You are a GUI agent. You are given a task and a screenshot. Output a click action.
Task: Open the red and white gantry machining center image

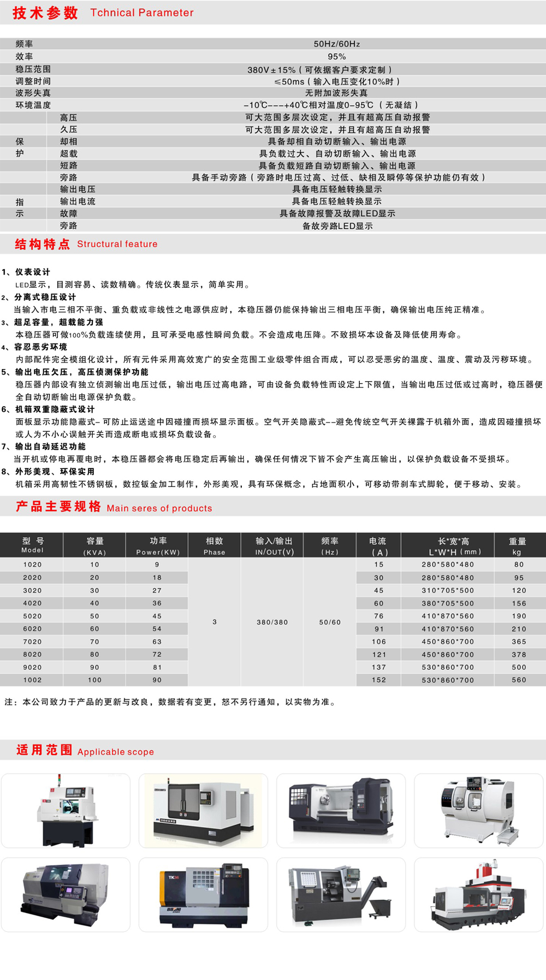[x=478, y=894]
